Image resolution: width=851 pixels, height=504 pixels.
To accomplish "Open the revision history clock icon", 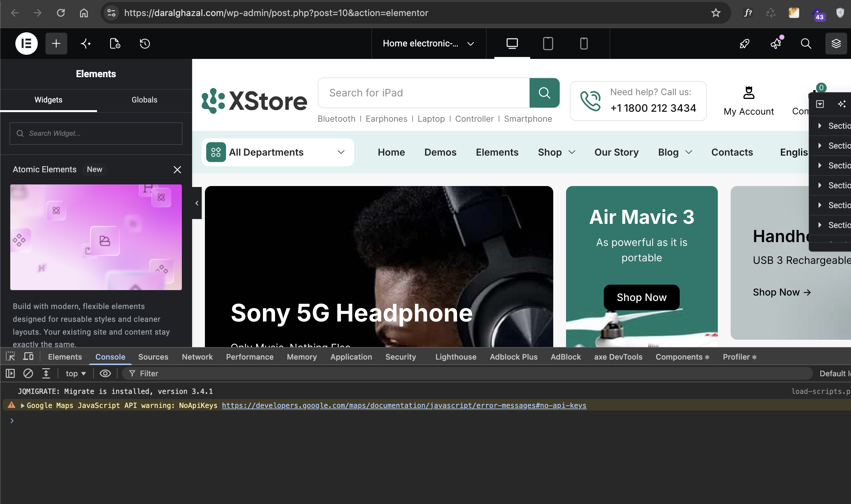I will click(145, 44).
